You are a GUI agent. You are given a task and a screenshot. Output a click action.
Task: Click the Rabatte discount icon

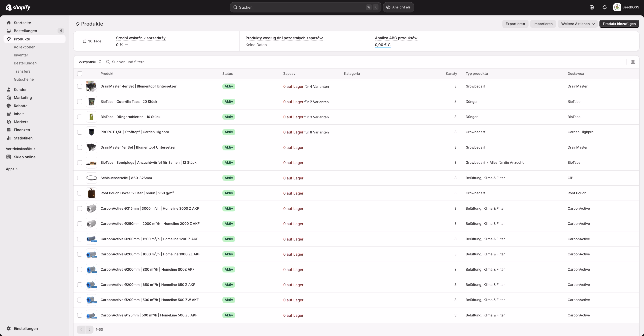tap(9, 106)
